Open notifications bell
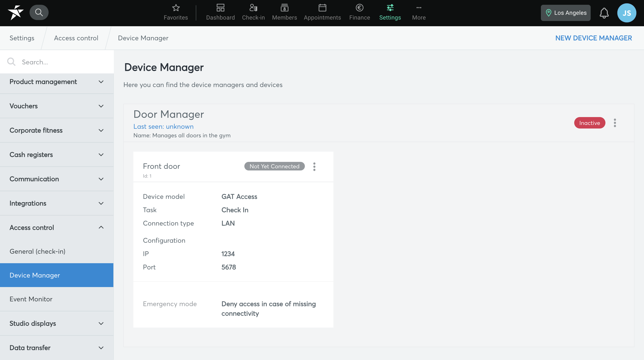Viewport: 644px width, 360px height. point(604,13)
